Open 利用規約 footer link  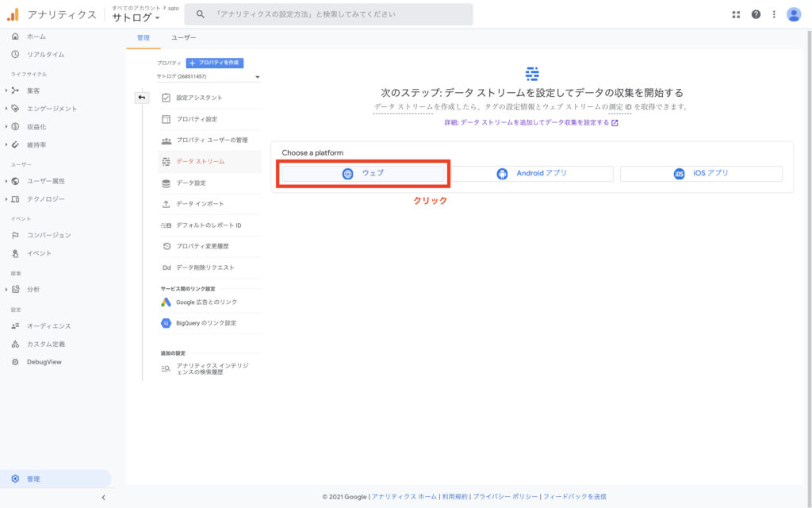(454, 497)
